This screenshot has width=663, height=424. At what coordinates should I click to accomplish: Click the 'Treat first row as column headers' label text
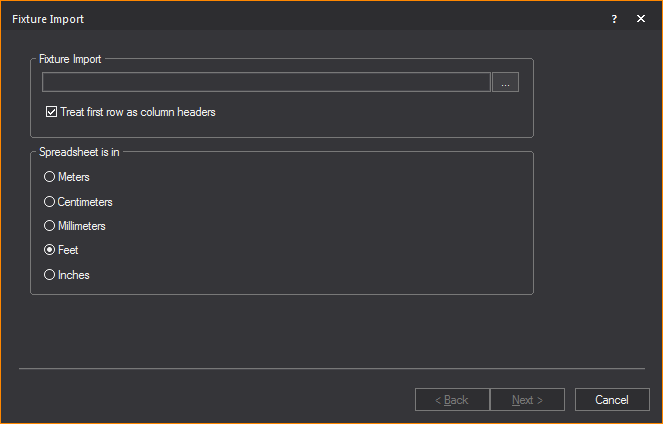click(x=138, y=112)
